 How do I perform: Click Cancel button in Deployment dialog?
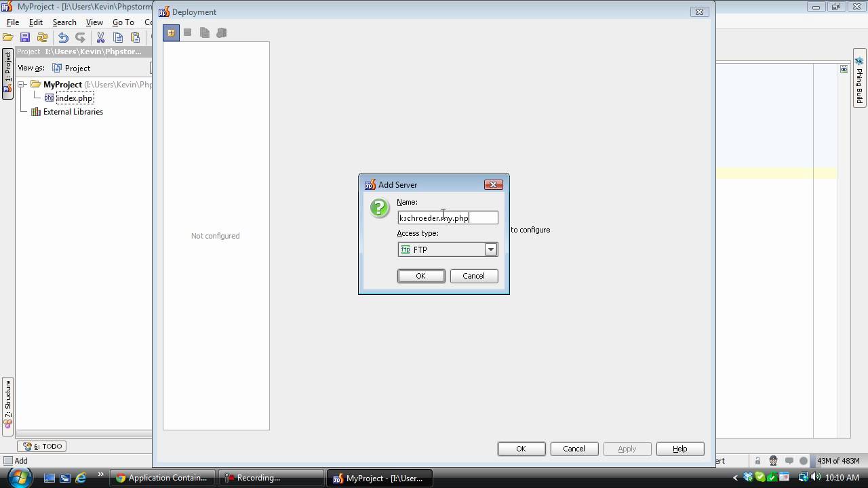(x=574, y=449)
